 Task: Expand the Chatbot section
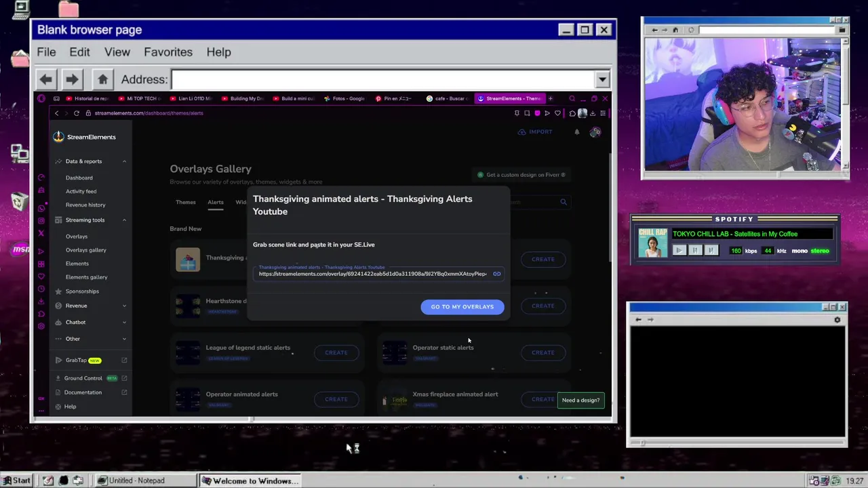click(x=124, y=323)
